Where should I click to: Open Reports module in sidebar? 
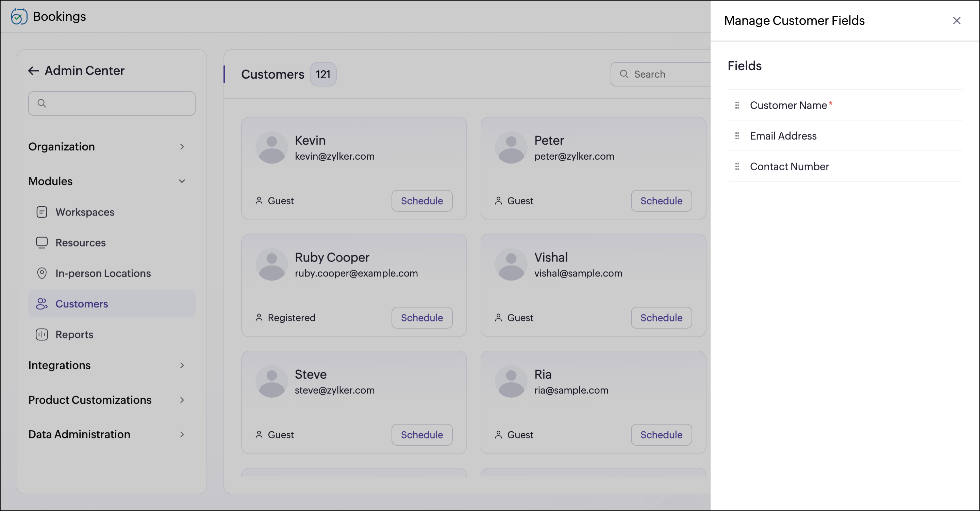click(74, 334)
